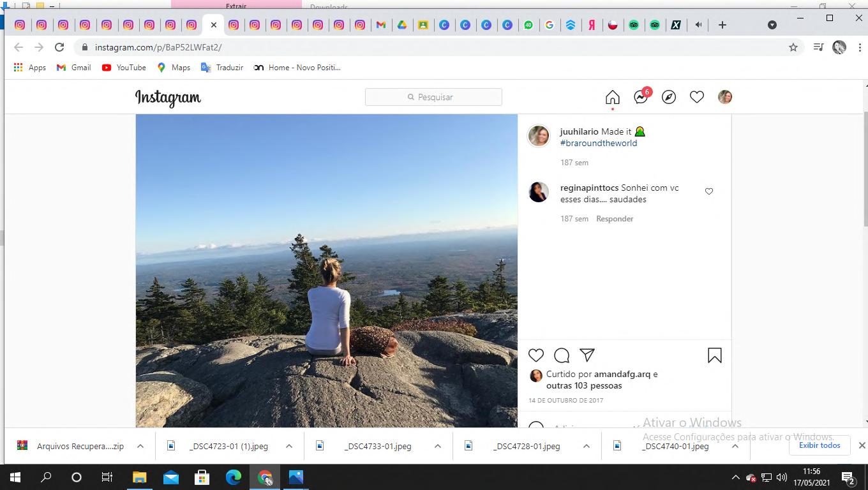Go to Instagram home feed icon

[x=612, y=97]
